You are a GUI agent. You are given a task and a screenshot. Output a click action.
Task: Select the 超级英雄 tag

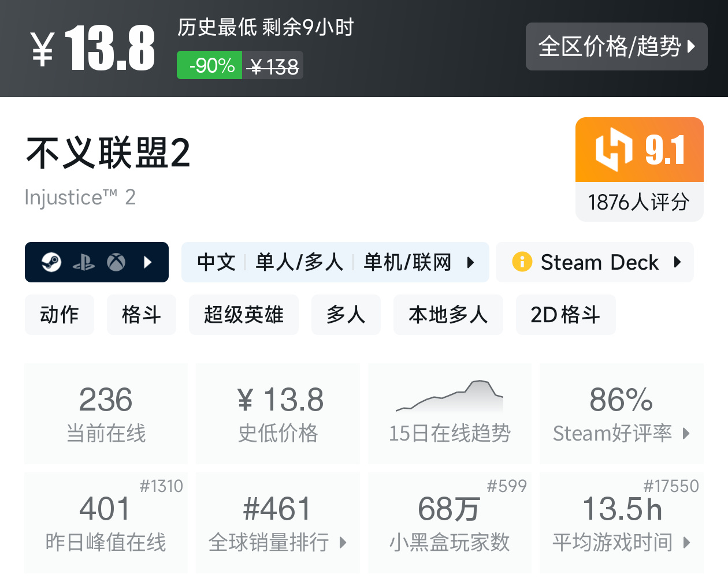pos(244,315)
